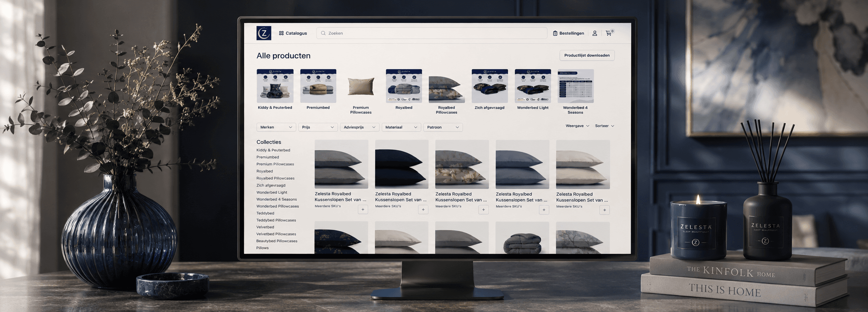Open the Weergave view dropdown
Screen dimensions: 868x312
(577, 126)
